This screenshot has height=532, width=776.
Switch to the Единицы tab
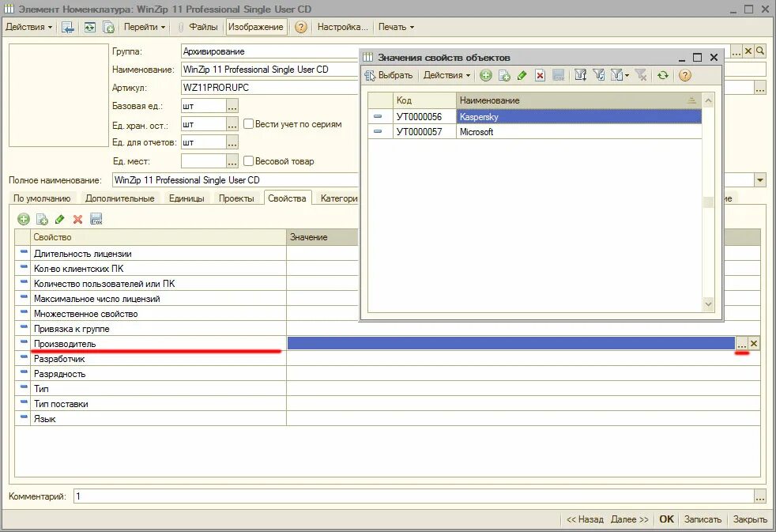tap(186, 198)
